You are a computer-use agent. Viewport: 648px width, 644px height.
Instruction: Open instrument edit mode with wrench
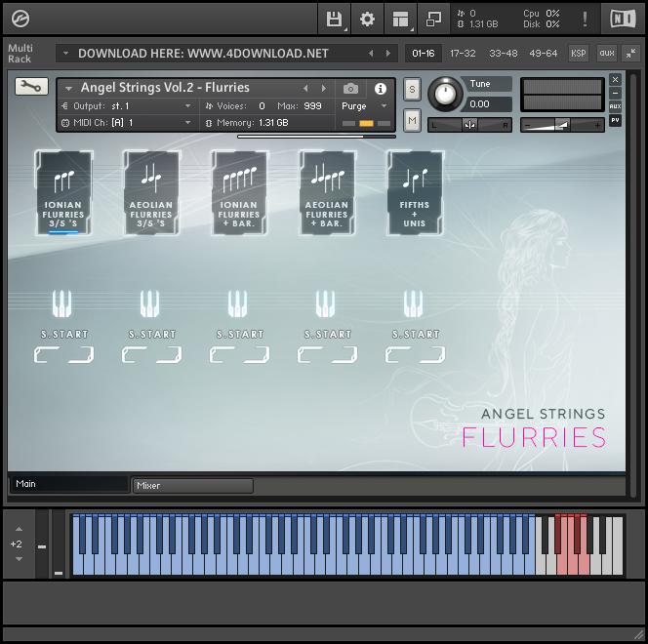(31, 87)
